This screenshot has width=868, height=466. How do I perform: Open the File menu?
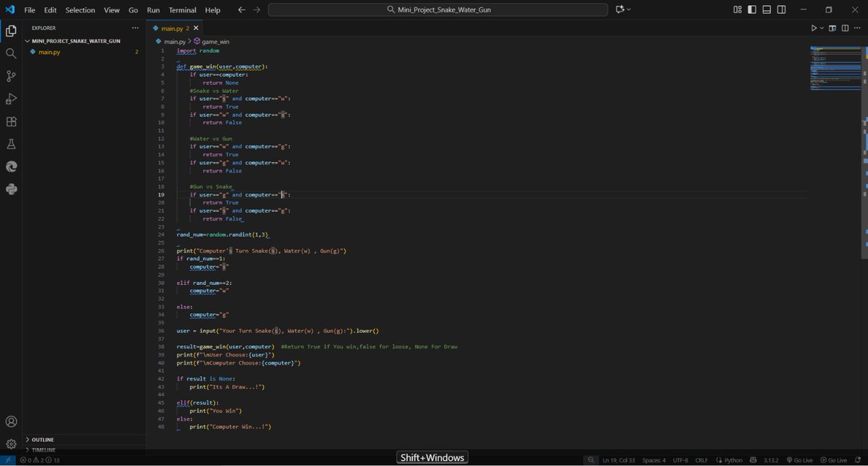tap(30, 10)
